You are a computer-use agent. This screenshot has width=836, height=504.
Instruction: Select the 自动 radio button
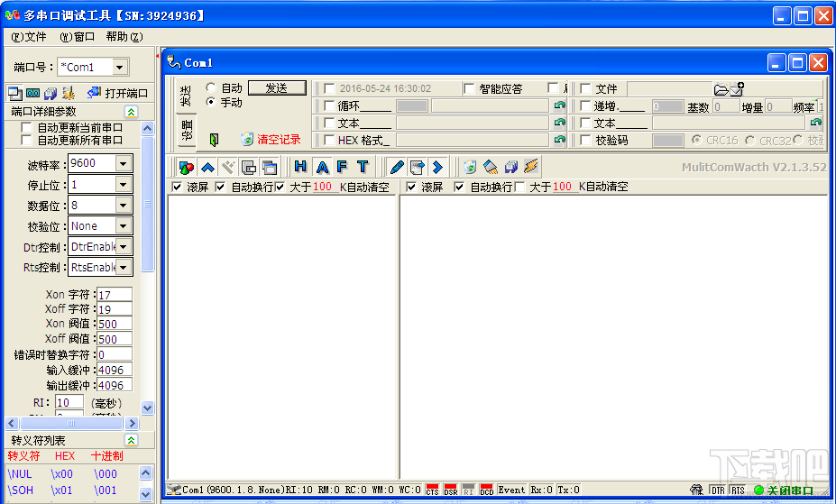pos(211,87)
